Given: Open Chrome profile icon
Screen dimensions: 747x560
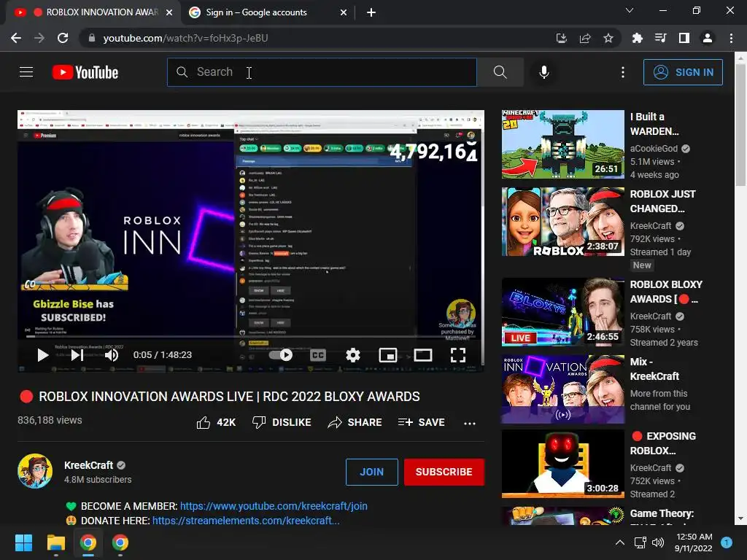Looking at the screenshot, I should coord(708,38).
